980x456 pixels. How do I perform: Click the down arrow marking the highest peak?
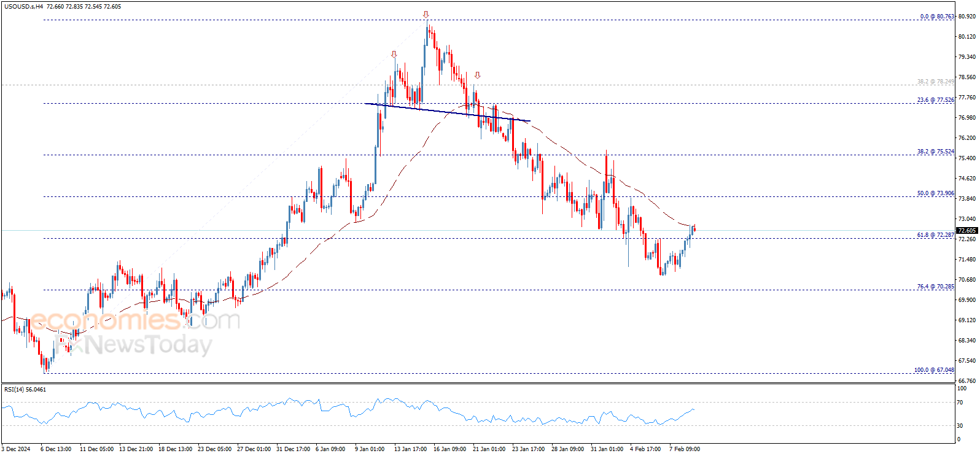(x=426, y=15)
